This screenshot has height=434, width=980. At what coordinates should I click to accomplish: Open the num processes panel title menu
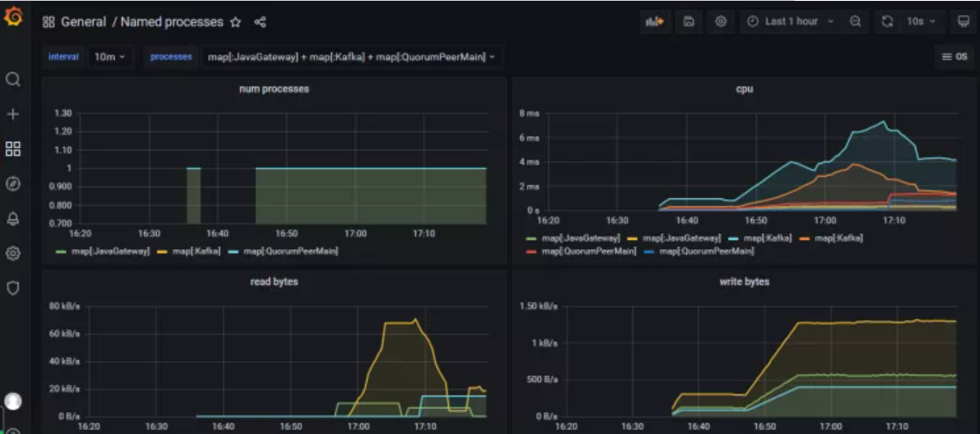point(274,89)
